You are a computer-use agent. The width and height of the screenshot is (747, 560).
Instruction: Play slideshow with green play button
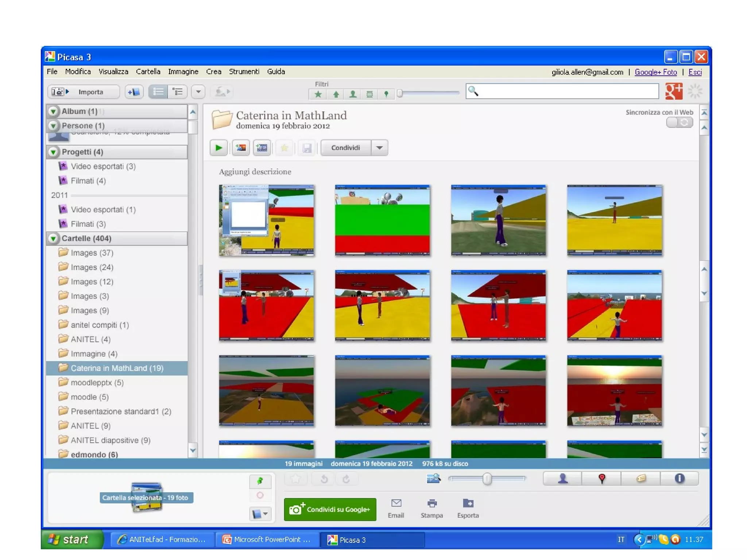pos(218,148)
